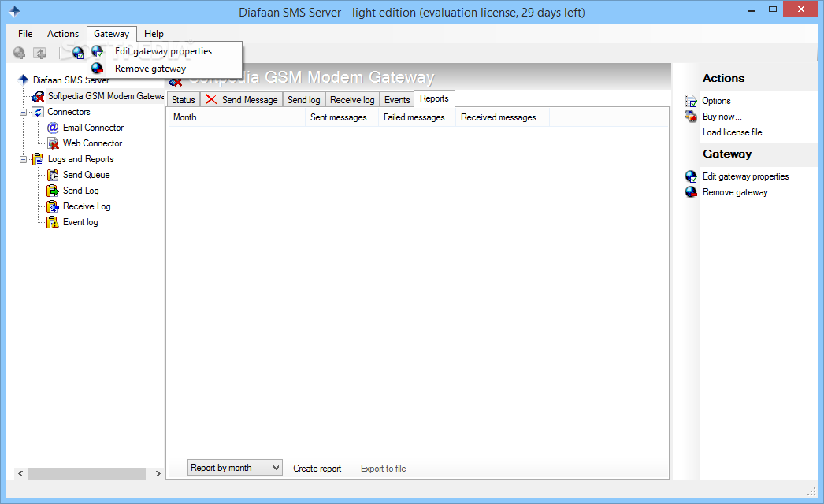Open Event log in tree
This screenshot has height=504, width=824.
click(80, 222)
